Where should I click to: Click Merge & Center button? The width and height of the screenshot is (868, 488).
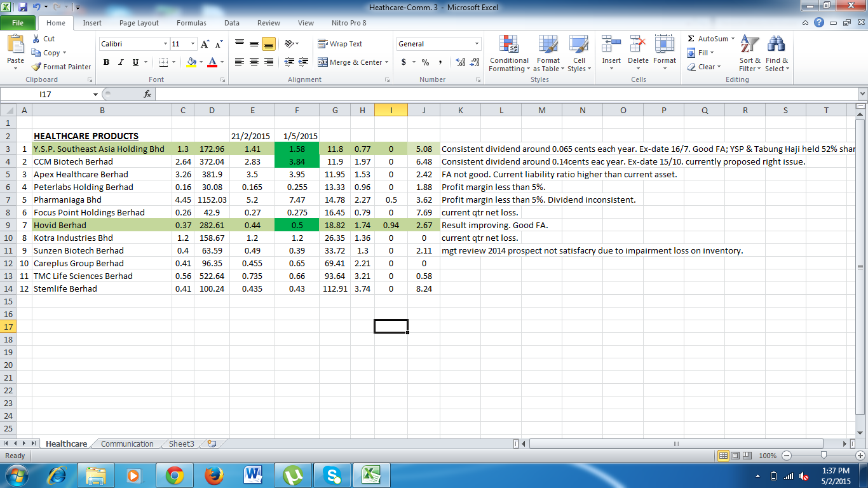tap(350, 62)
